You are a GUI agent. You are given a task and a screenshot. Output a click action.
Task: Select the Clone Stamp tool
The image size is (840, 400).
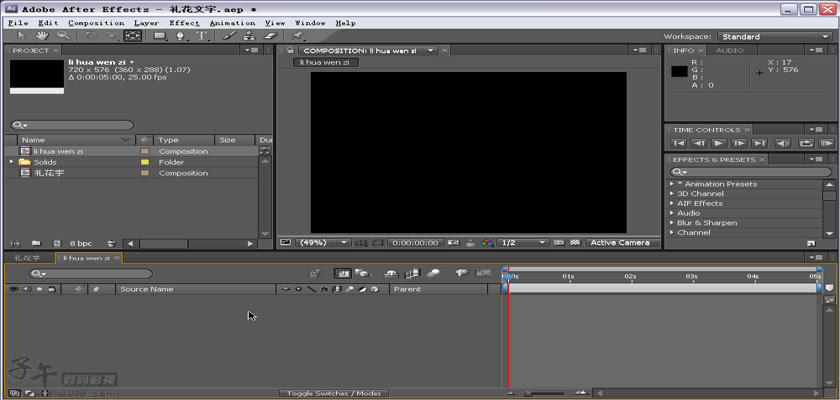pyautogui.click(x=249, y=36)
